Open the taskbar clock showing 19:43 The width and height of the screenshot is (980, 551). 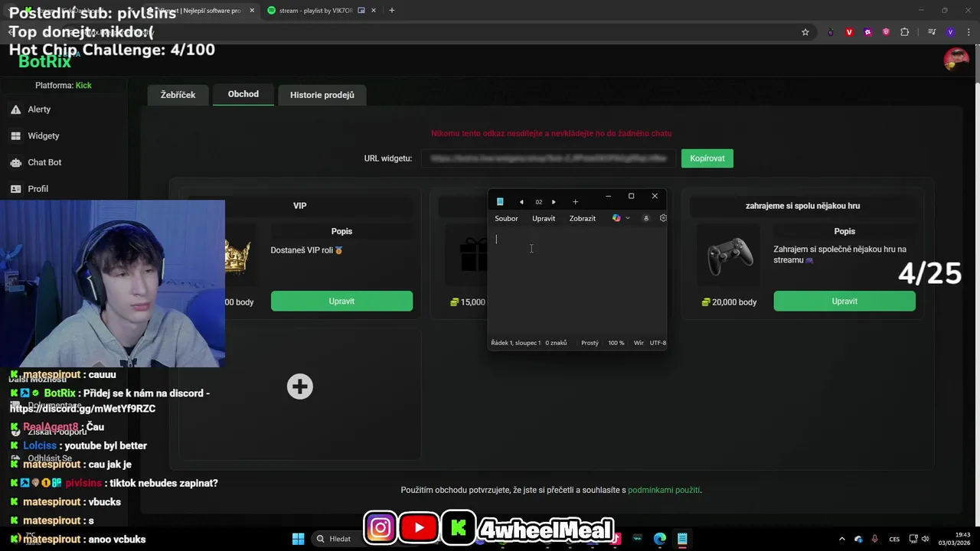pos(954,539)
